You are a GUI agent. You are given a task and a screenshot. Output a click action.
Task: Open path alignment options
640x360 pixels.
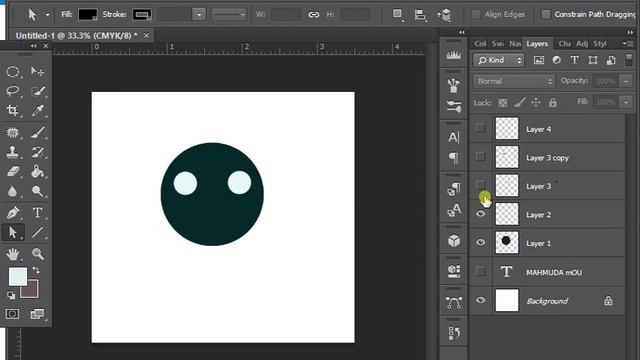pos(420,15)
